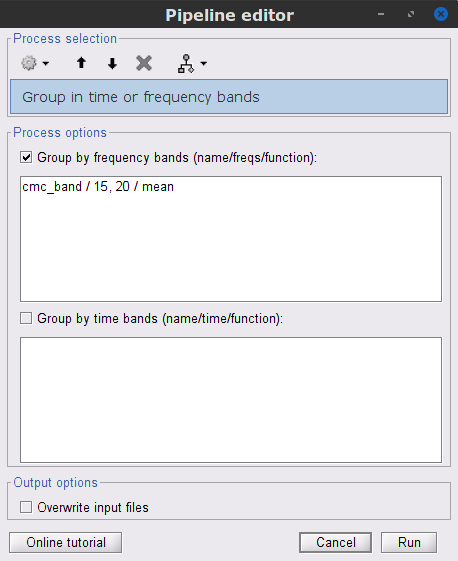Minimize the Pipeline editor window

click(x=381, y=14)
